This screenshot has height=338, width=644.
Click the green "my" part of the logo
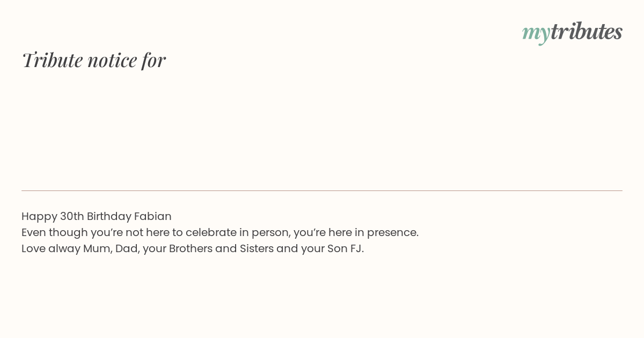[x=536, y=34]
